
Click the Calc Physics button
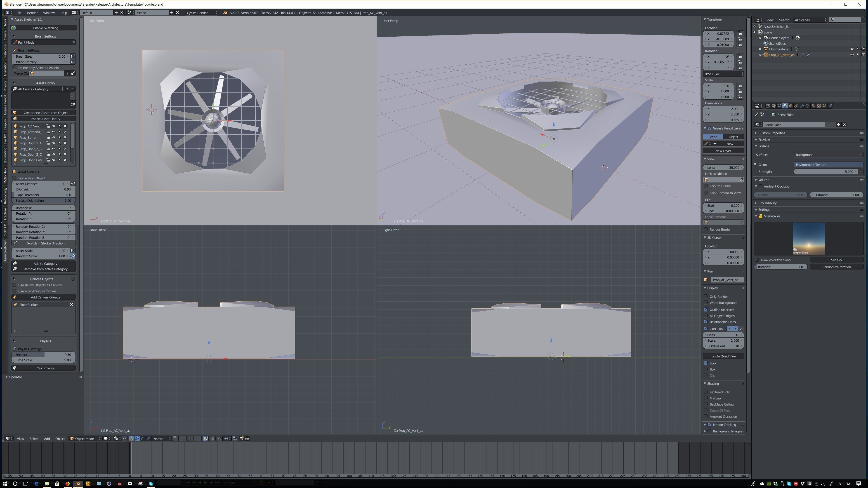tap(44, 368)
